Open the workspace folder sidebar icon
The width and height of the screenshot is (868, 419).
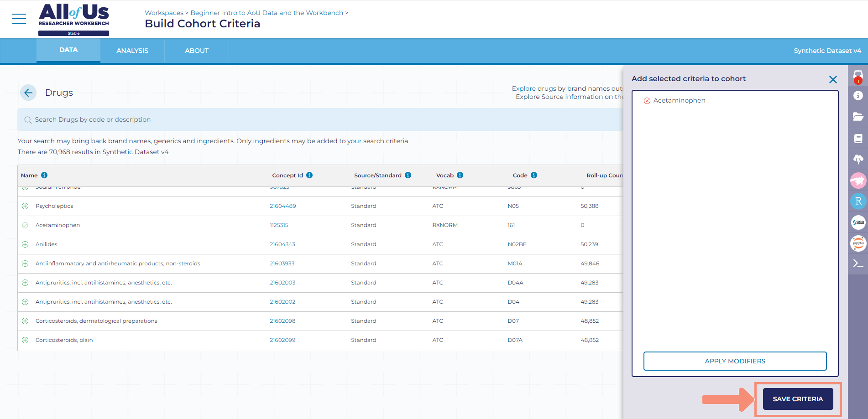(858, 117)
